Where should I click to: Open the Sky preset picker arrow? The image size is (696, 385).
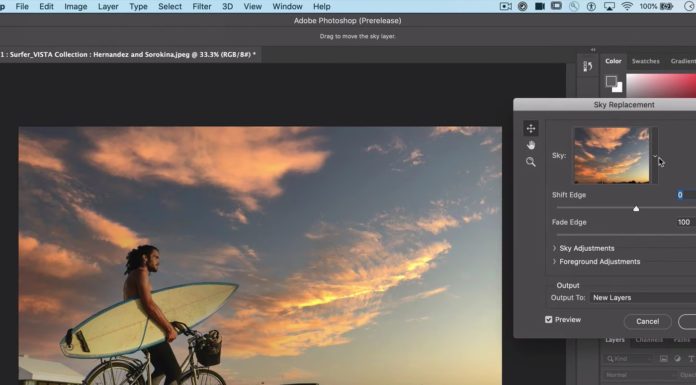[x=655, y=156]
